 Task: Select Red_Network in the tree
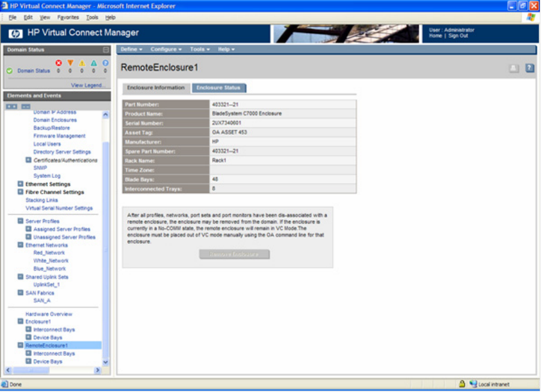pyautogui.click(x=49, y=253)
